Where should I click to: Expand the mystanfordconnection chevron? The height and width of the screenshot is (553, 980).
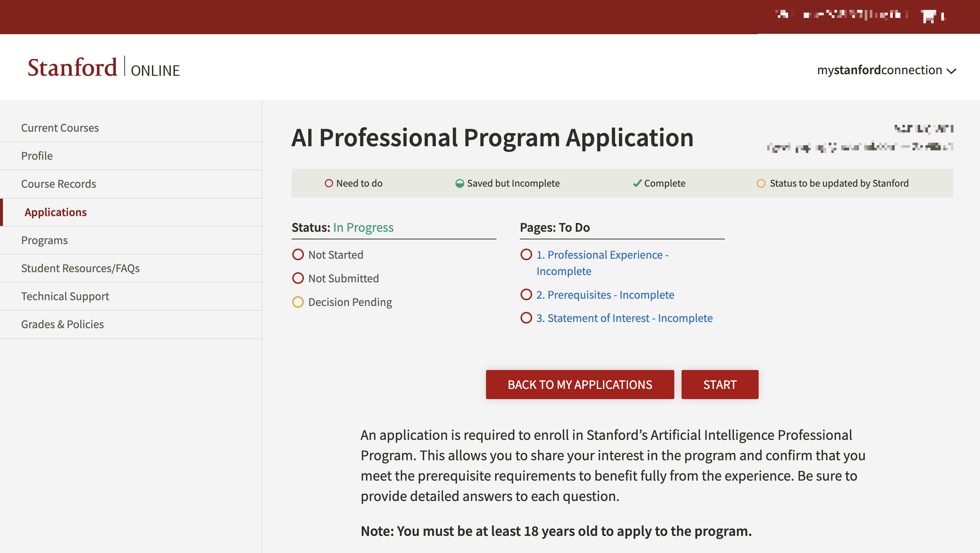(952, 71)
